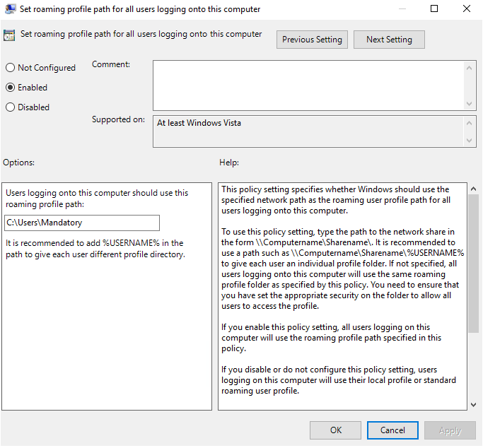
Task: Click the Supported on scroll down arrow
Action: [x=470, y=141]
